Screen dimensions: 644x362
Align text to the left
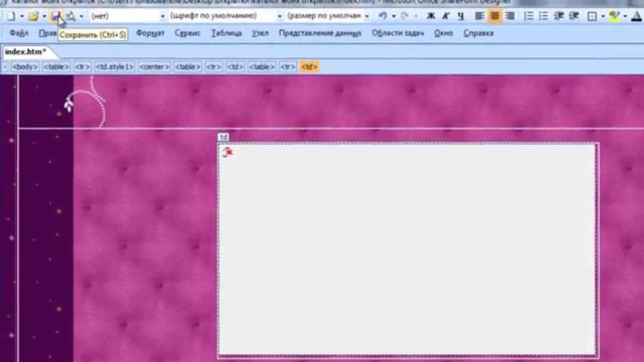[479, 16]
